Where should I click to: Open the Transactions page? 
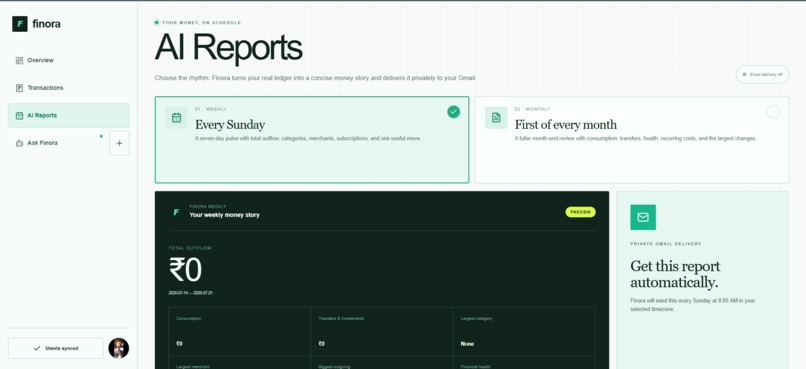tap(68, 88)
